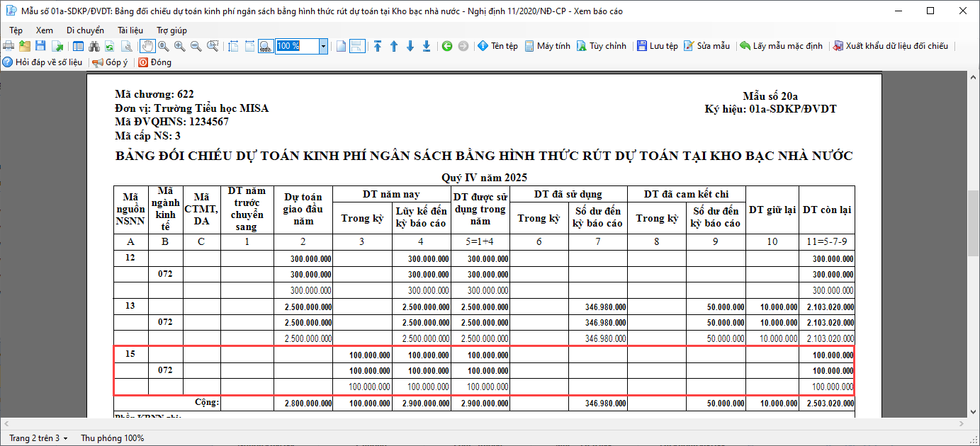
Task: Click the Đóng button to close report
Action: tap(154, 62)
